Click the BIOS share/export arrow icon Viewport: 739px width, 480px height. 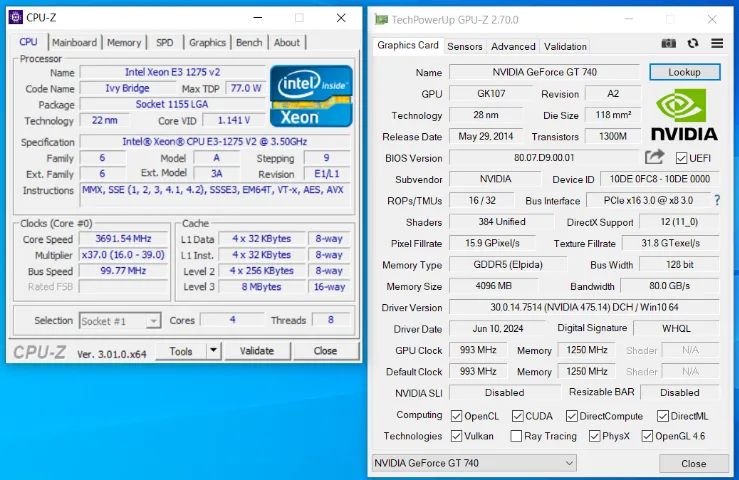click(x=654, y=157)
